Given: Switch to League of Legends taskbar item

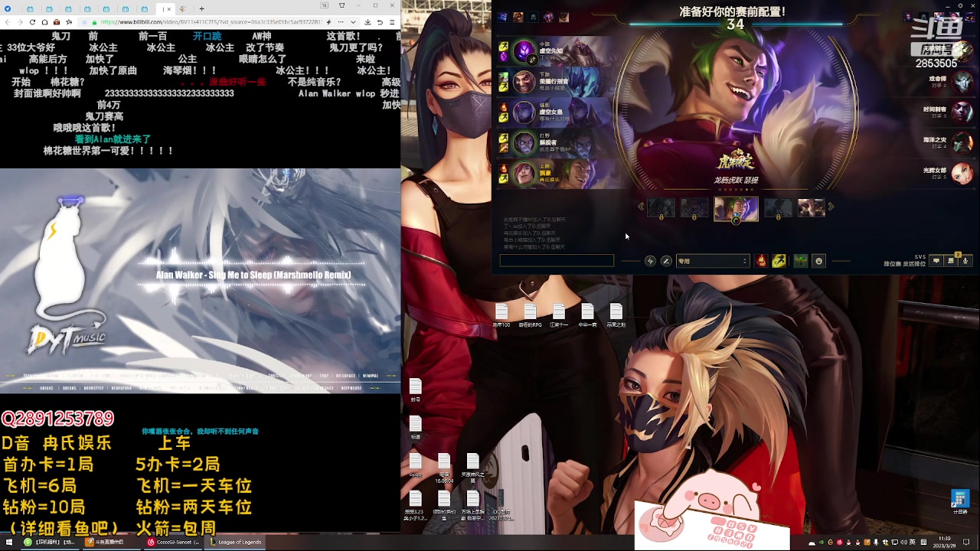Looking at the screenshot, I should click(235, 542).
